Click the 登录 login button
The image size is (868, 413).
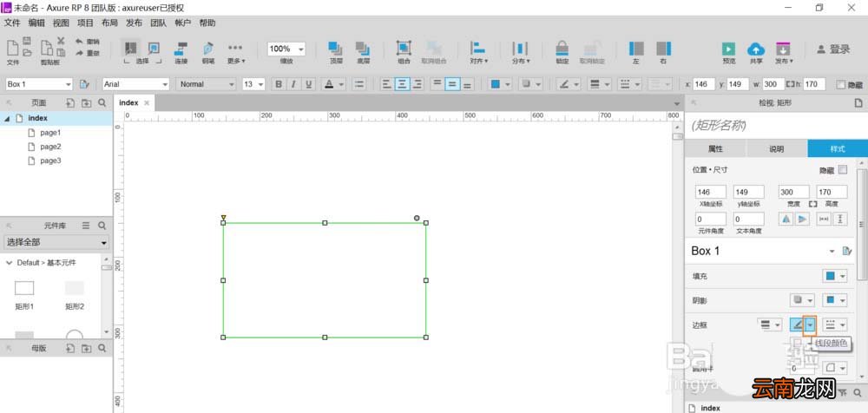tap(833, 49)
